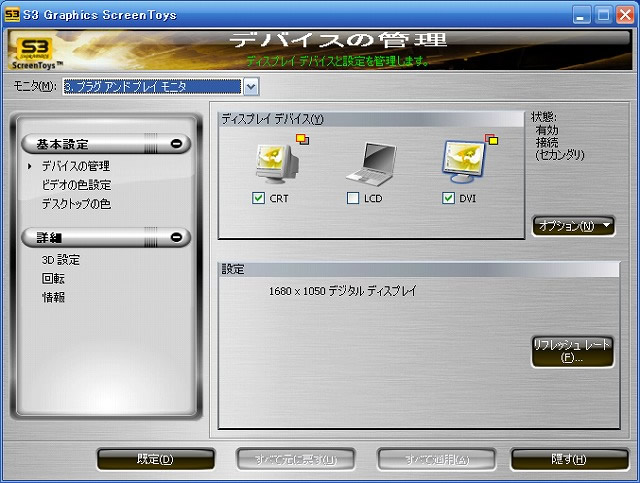Open 情報 in sidebar

coord(53,297)
